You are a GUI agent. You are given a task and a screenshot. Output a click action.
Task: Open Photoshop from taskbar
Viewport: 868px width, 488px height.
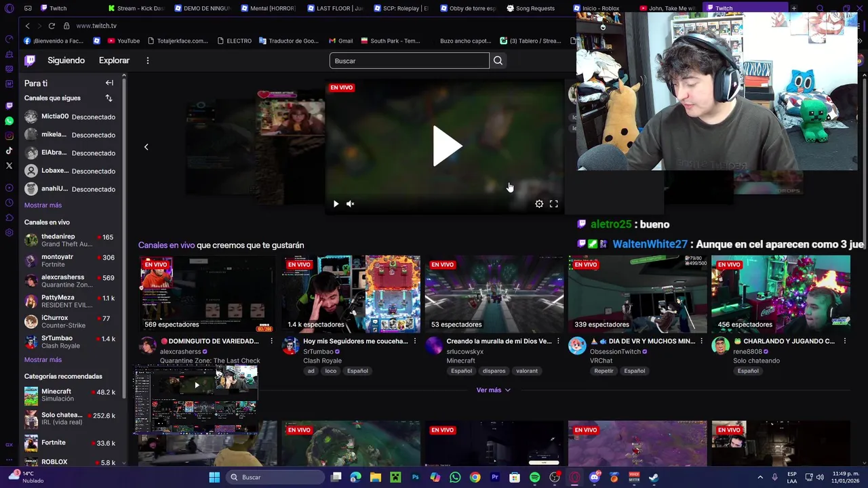(x=415, y=477)
